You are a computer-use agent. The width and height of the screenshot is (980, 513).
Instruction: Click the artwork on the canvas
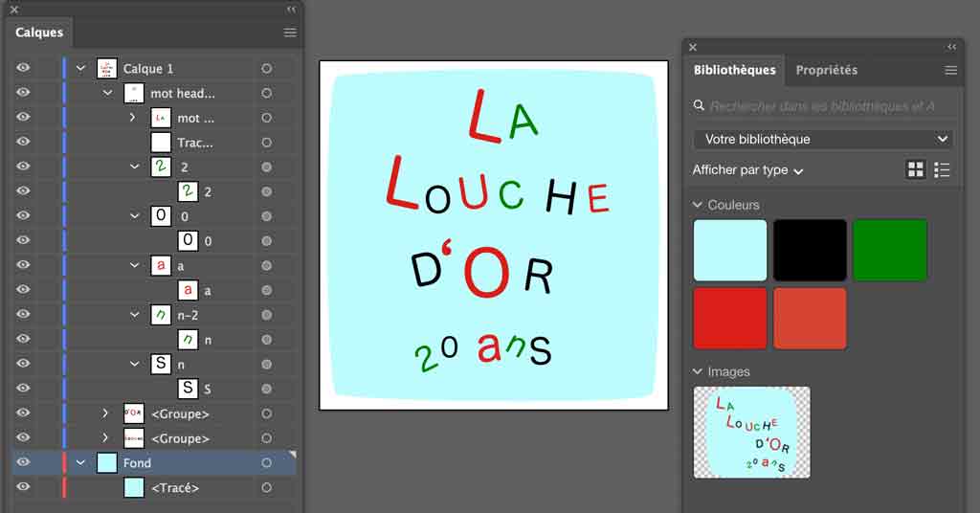coord(494,235)
